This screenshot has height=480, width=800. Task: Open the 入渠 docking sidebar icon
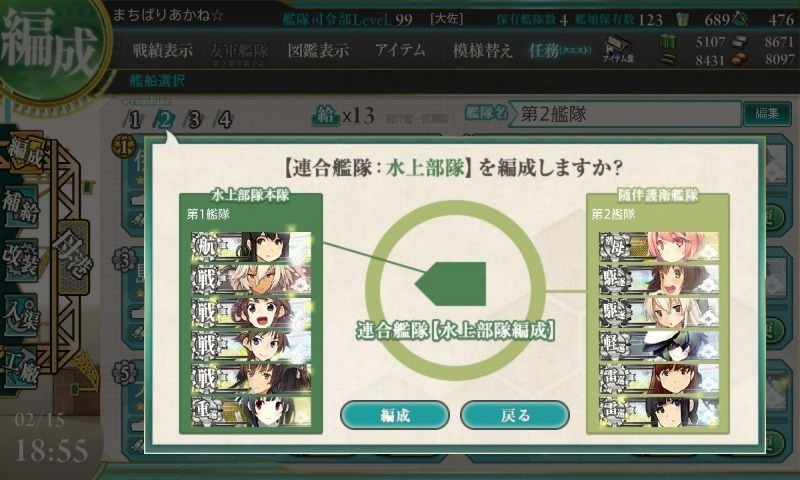pyautogui.click(x=20, y=314)
